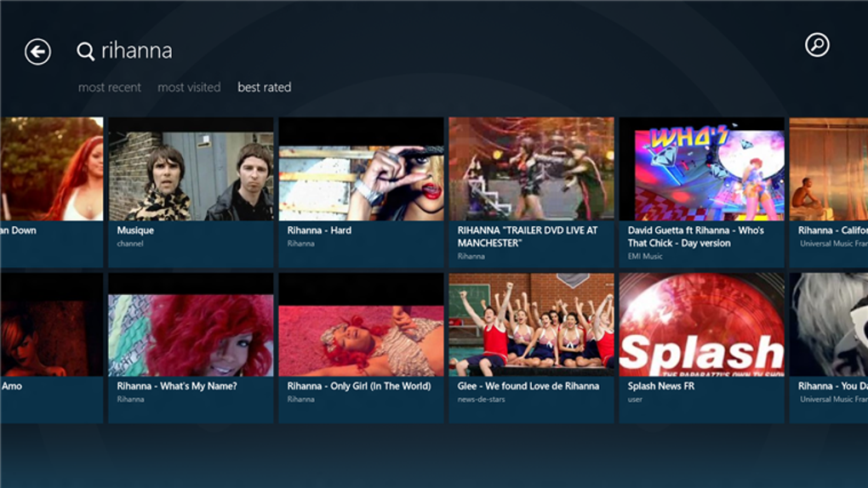Screen dimensions: 868x488
Task: Switch to the most recent tab
Action: click(110, 88)
